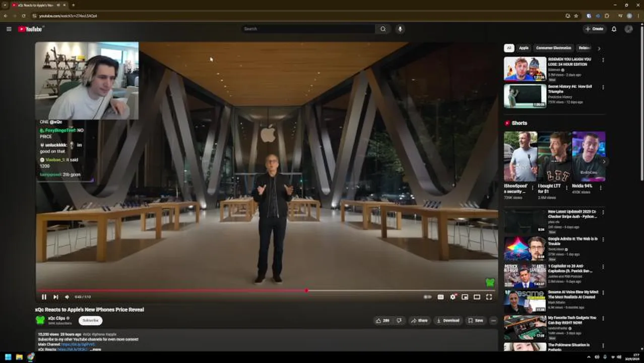Open xQc Clips channel name link
The width and height of the screenshot is (644, 363).
point(56,318)
